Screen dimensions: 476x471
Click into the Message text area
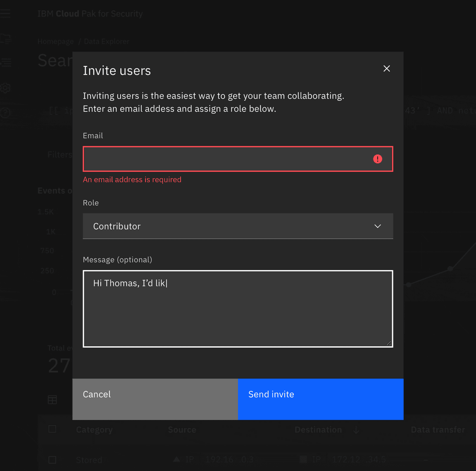[238, 314]
